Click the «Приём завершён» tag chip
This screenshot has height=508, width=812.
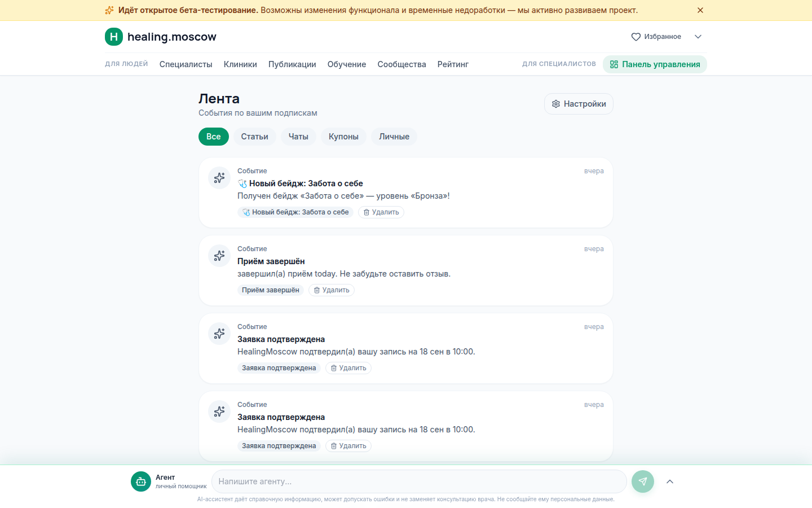[271, 290]
